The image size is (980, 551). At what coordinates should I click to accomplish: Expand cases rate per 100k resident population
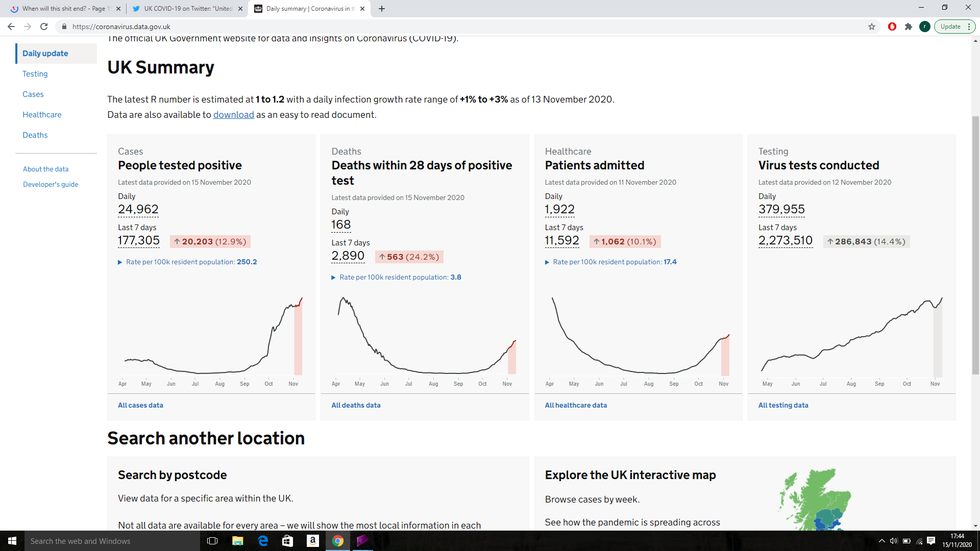[187, 262]
